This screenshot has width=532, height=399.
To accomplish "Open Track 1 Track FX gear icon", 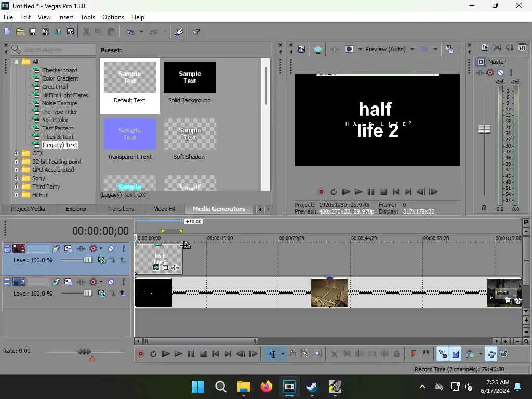I will (94, 249).
